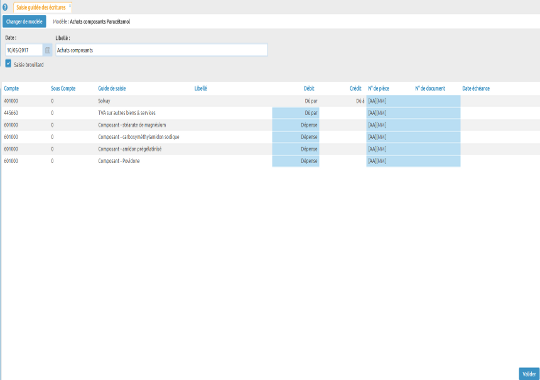Screen dimensions: 540x380
Task: Click account 601000 in the Povidone row
Action: click(x=11, y=161)
